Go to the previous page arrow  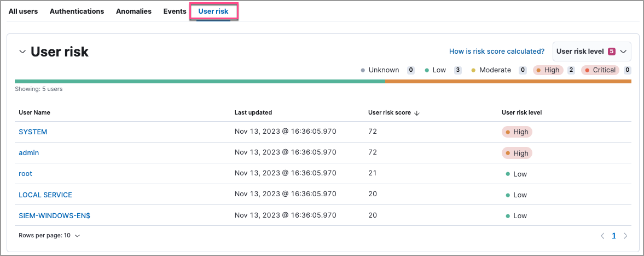point(602,236)
